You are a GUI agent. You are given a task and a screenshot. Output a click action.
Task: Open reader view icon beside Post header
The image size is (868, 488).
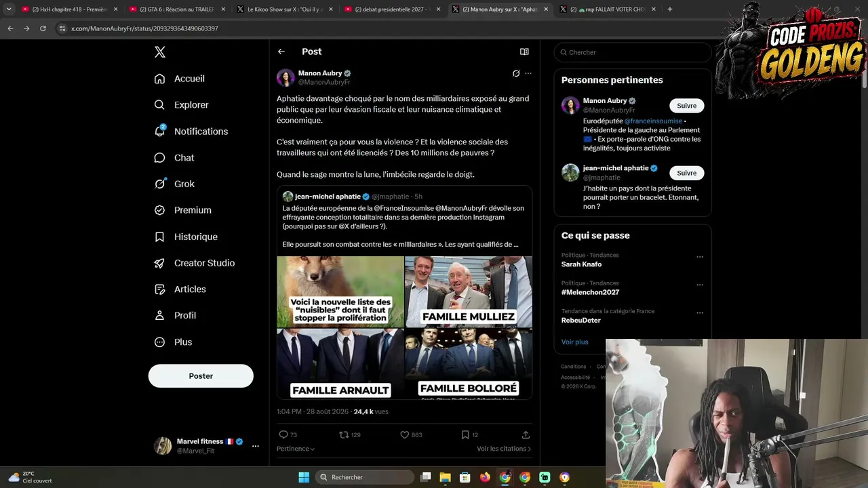[x=524, y=52]
